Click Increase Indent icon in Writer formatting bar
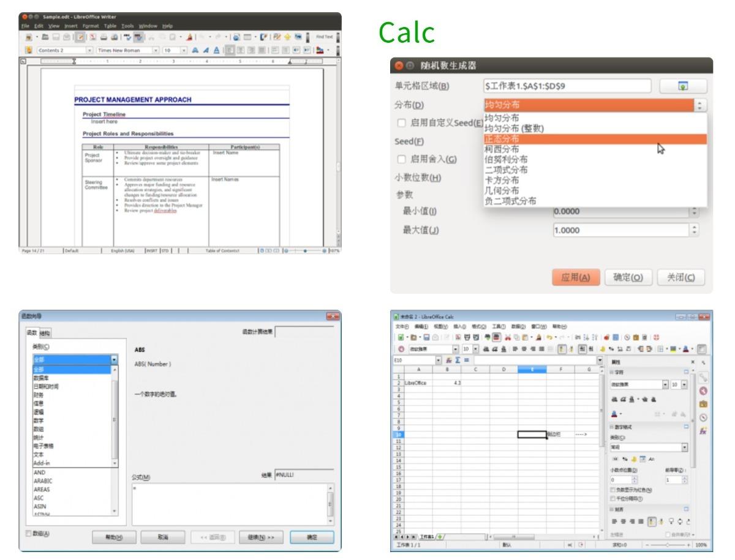Viewport: 735px width, 560px height. click(x=307, y=50)
